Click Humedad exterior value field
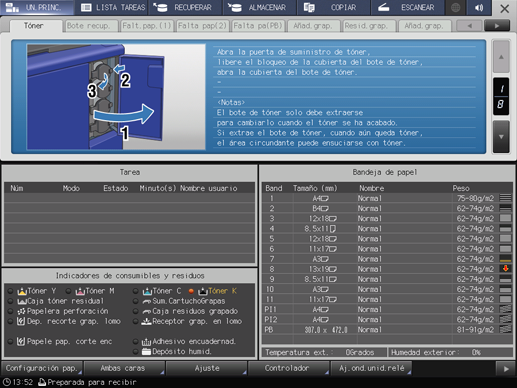 [450, 352]
